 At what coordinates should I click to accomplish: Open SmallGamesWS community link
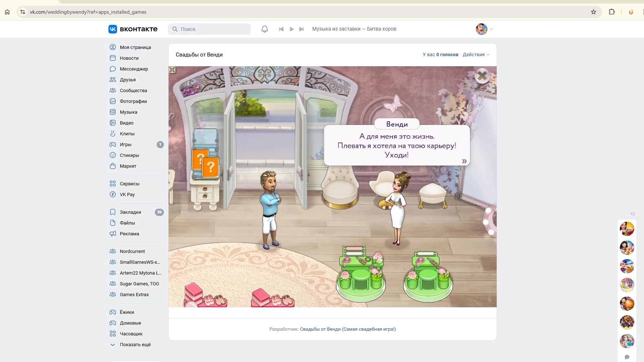[x=140, y=262]
